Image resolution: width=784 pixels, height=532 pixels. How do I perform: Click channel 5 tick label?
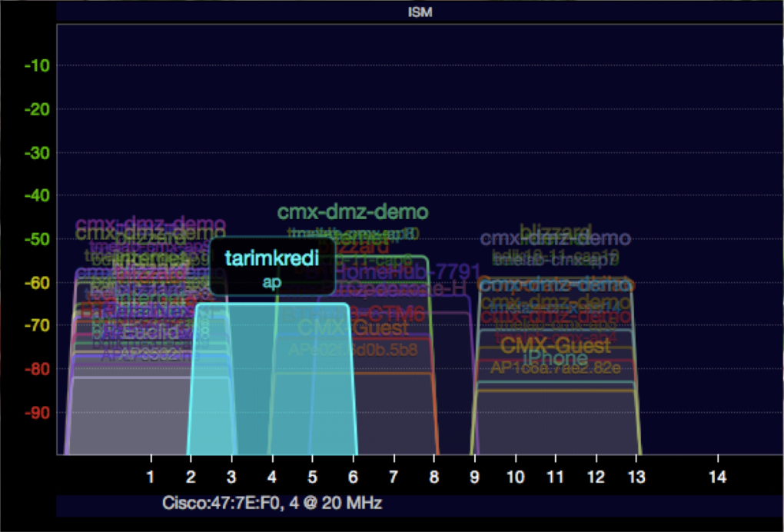[312, 477]
